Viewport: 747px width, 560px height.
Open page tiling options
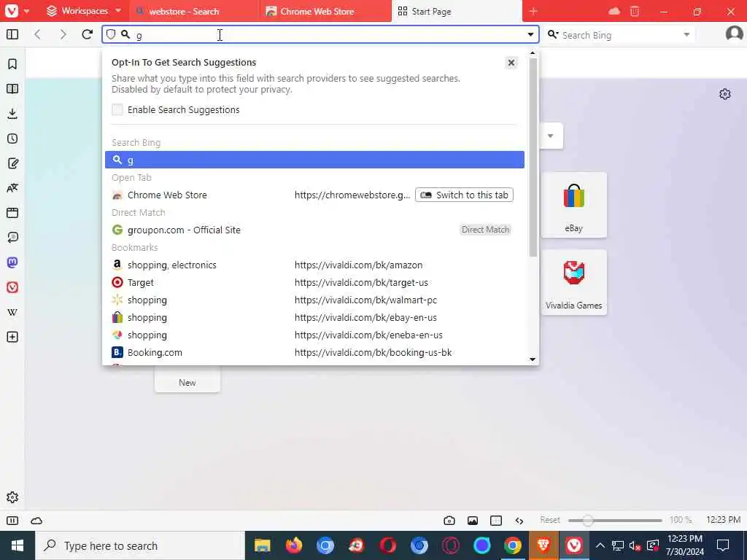tap(496, 521)
